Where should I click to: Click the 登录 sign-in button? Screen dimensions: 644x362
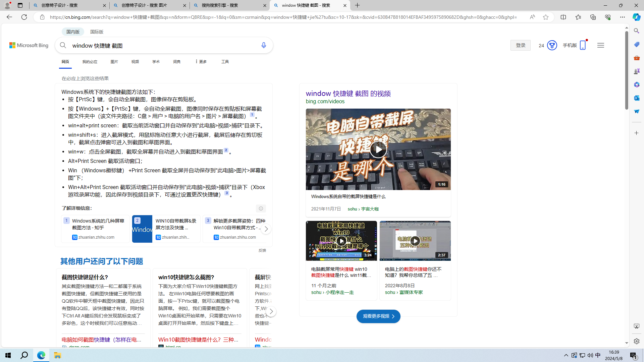click(520, 45)
